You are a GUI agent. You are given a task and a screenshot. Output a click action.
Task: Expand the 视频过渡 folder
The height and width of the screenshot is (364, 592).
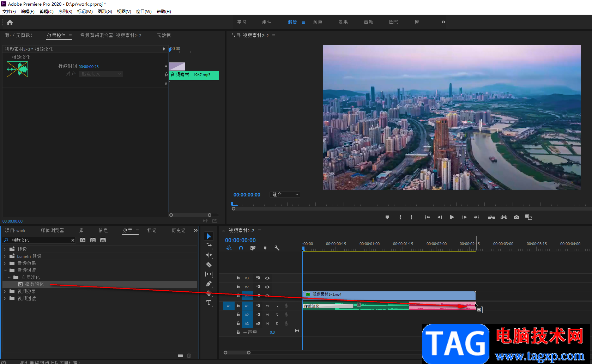(x=5, y=298)
